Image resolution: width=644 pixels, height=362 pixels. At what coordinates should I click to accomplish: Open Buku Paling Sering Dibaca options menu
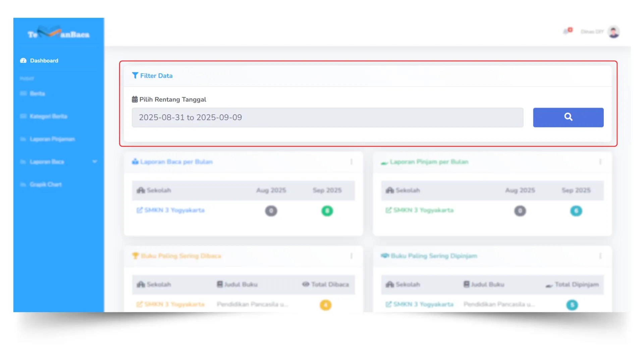coord(351,256)
